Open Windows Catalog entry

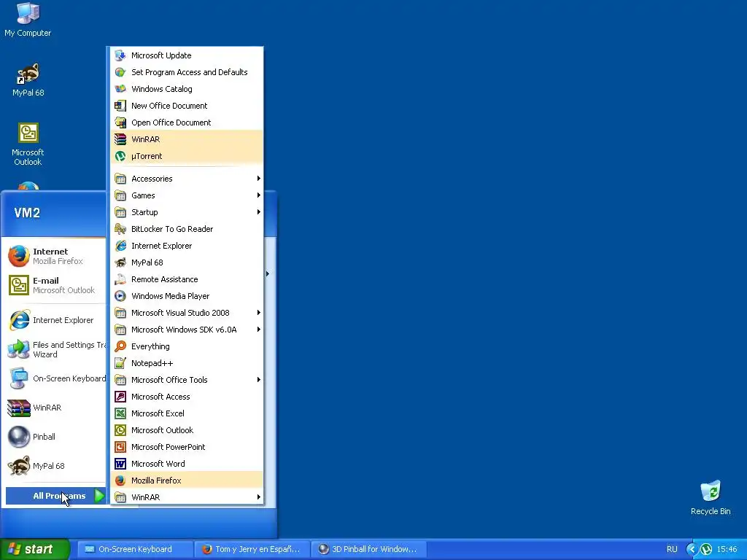tap(187, 88)
